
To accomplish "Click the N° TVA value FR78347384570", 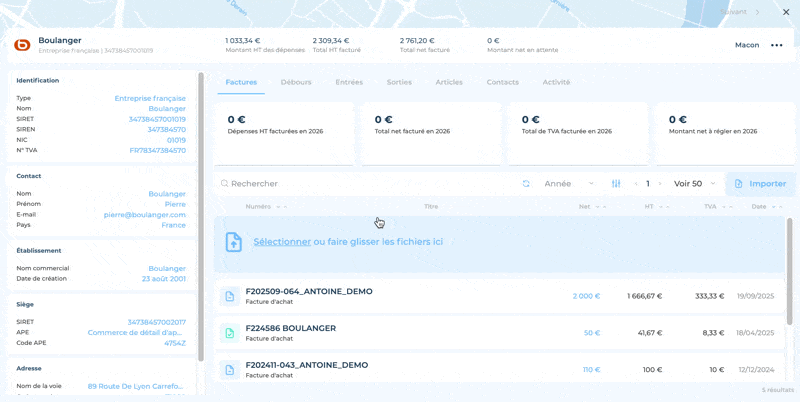I will 158,150.
